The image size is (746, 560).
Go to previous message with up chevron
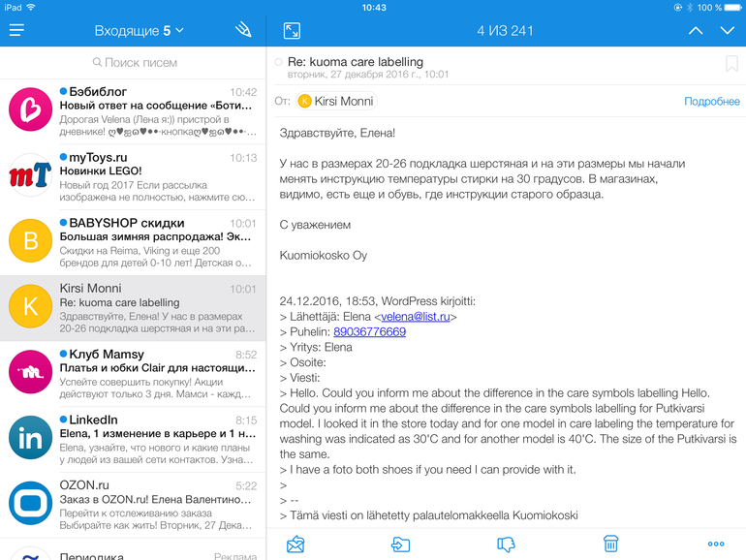click(695, 31)
